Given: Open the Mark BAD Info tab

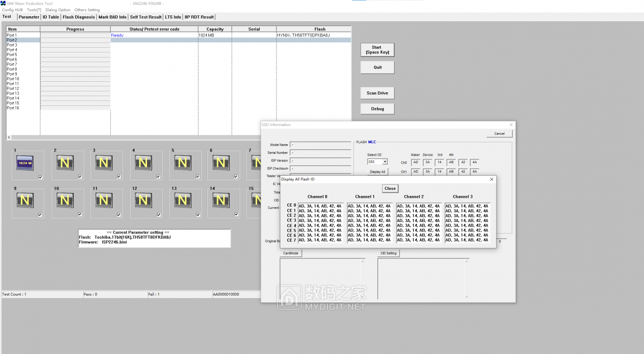Looking at the screenshot, I should click(x=112, y=17).
